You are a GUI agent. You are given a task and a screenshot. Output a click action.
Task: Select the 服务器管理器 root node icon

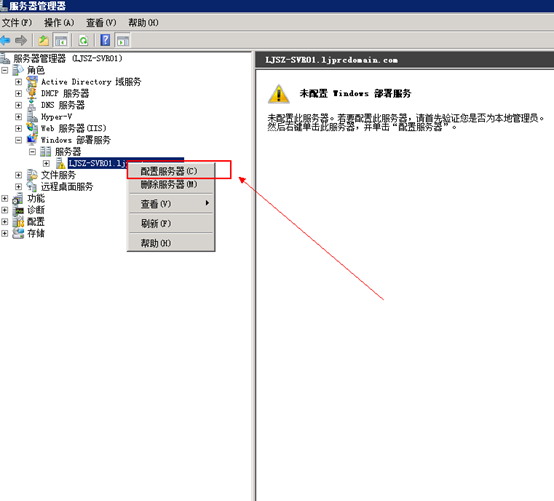click(5, 58)
